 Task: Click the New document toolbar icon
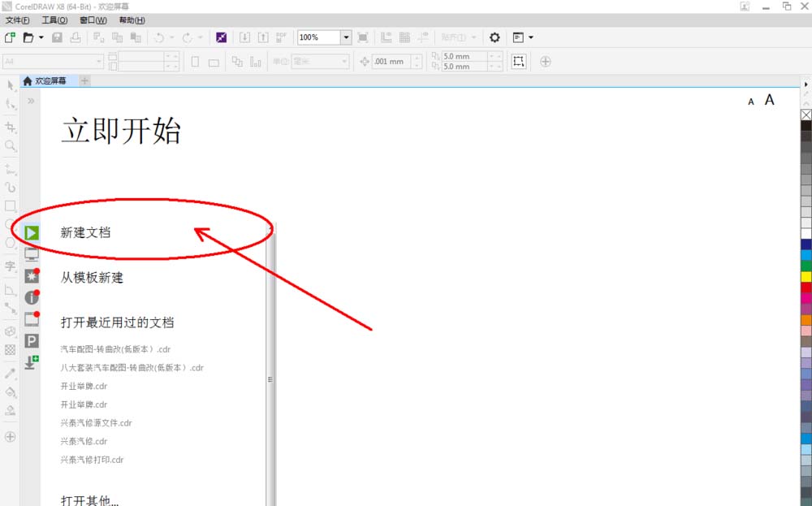pos(10,37)
